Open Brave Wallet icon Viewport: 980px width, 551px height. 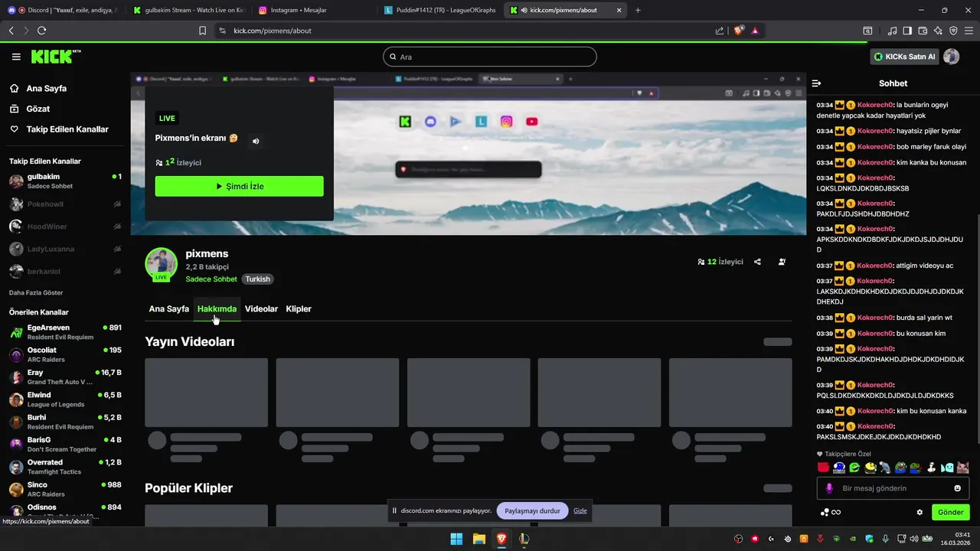tap(923, 31)
